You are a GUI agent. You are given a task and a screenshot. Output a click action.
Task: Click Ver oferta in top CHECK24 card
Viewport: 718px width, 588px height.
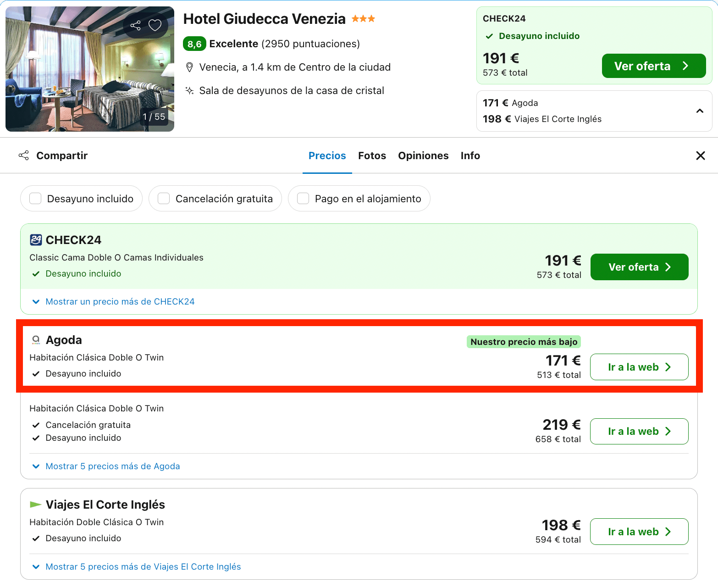654,66
